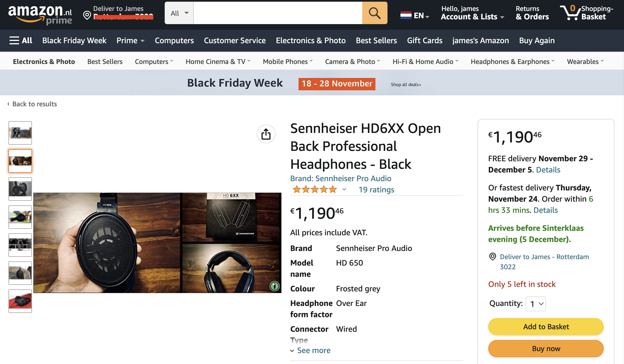624x364 pixels.
Task: Open the Headphones & Earphones submenu
Action: [x=512, y=61]
